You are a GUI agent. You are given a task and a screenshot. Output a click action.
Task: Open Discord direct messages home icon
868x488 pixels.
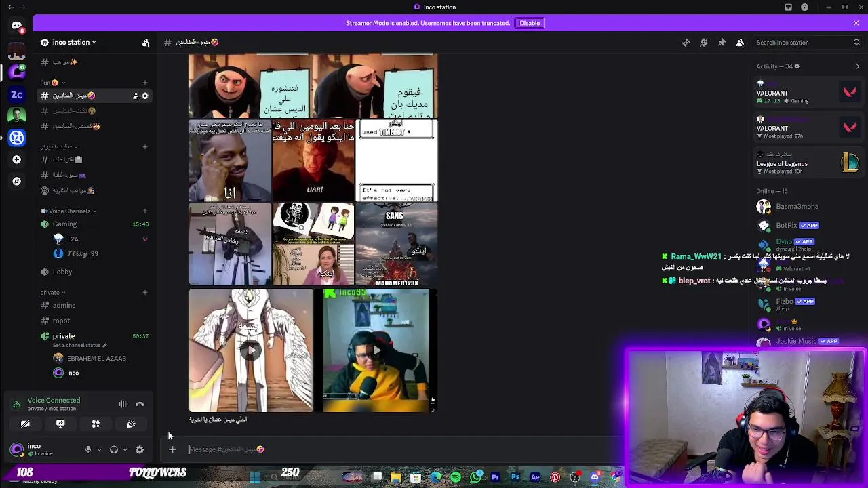coord(17,26)
